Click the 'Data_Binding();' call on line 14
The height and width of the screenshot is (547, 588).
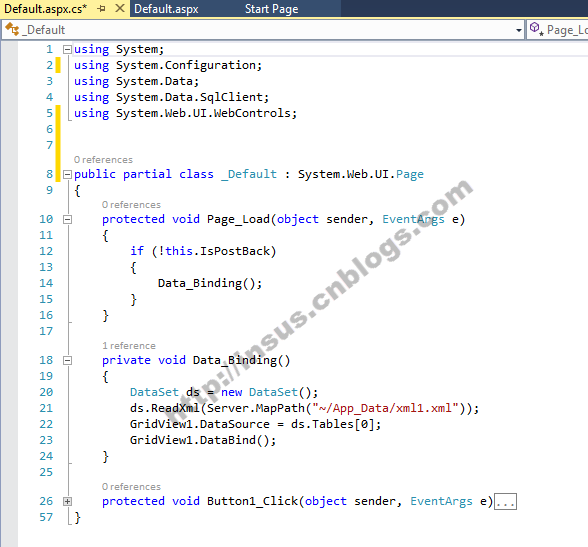click(x=210, y=283)
